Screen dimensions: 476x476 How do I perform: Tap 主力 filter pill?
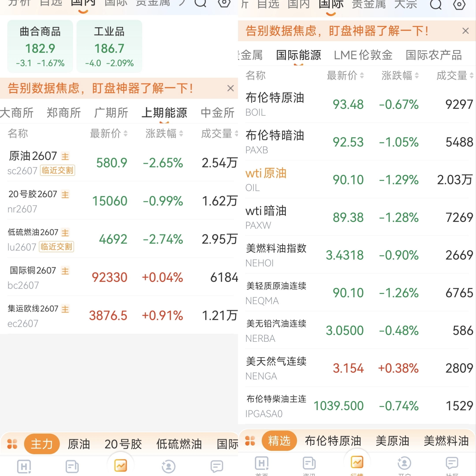tap(42, 444)
